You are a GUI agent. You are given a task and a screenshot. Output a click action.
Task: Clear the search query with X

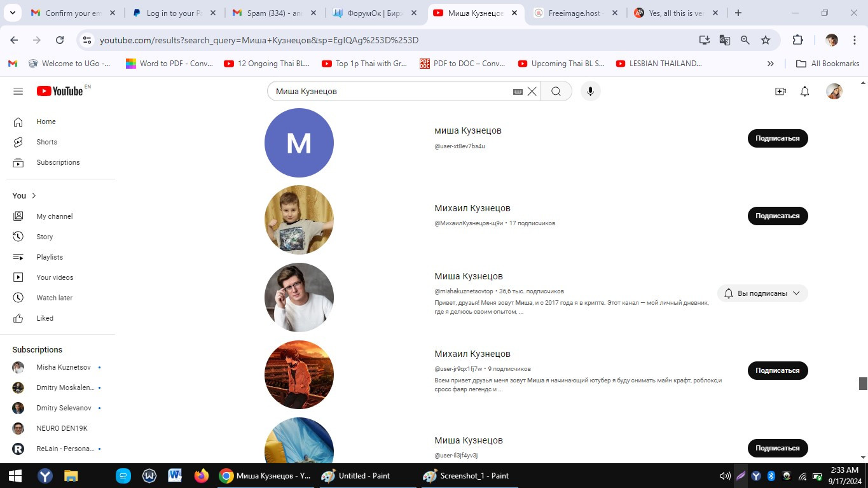point(532,92)
